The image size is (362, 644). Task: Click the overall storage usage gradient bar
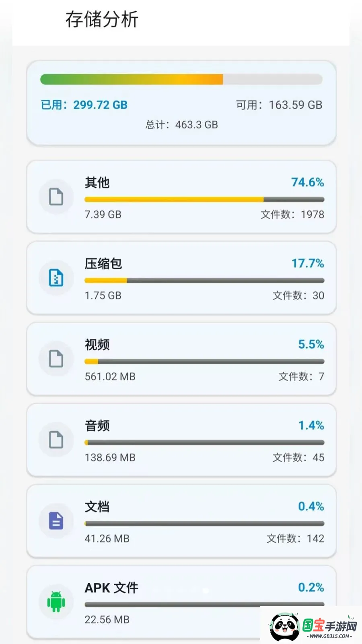pyautogui.click(x=181, y=79)
